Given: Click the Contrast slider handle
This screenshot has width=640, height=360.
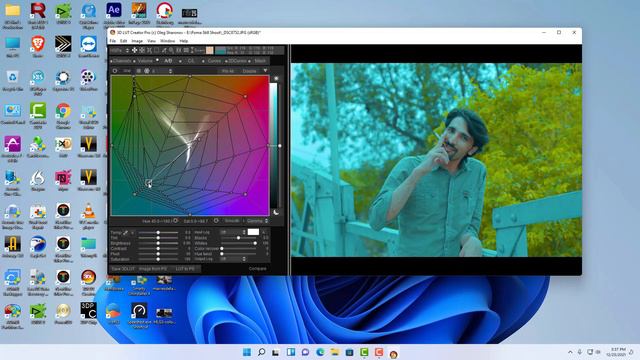Looking at the screenshot, I should (x=158, y=248).
